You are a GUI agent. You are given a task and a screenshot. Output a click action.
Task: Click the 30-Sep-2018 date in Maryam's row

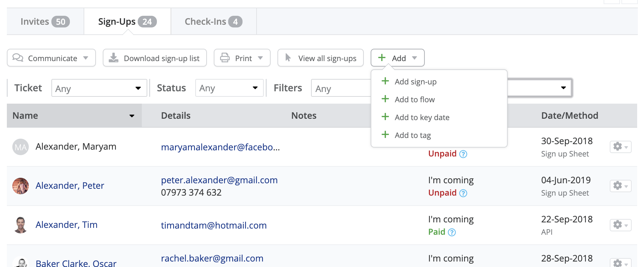567,141
